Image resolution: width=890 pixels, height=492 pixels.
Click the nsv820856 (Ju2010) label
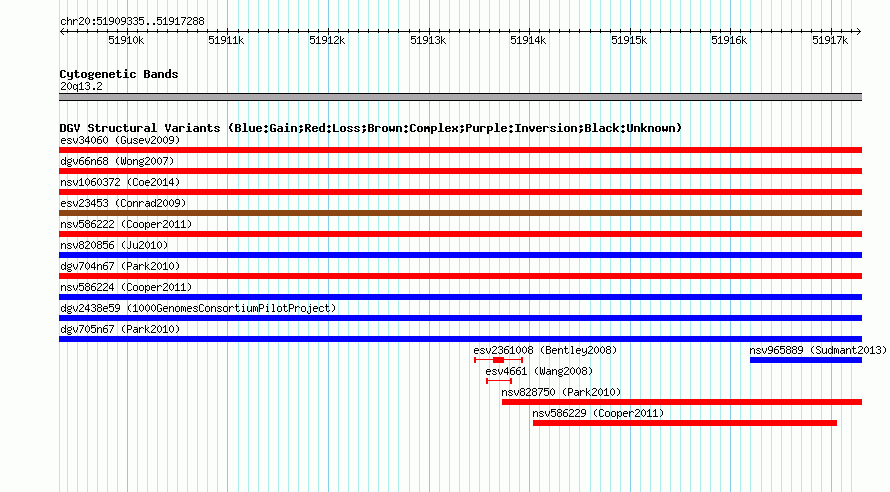click(114, 245)
